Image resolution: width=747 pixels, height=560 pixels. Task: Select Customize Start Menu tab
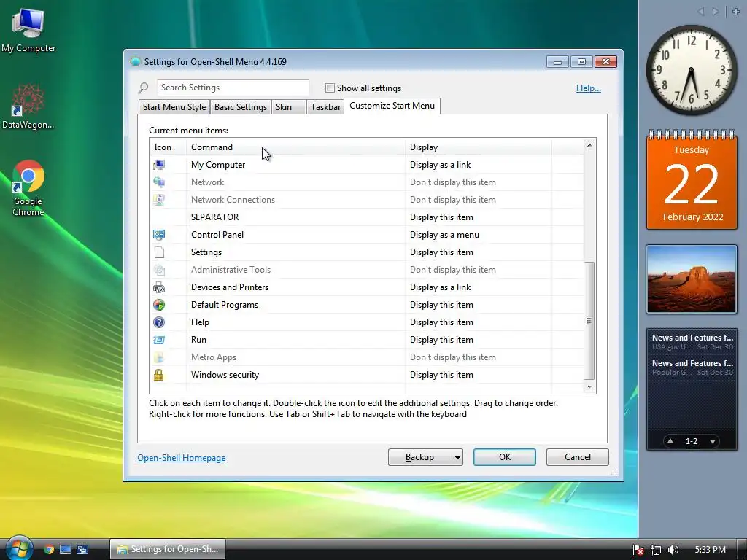pos(392,106)
